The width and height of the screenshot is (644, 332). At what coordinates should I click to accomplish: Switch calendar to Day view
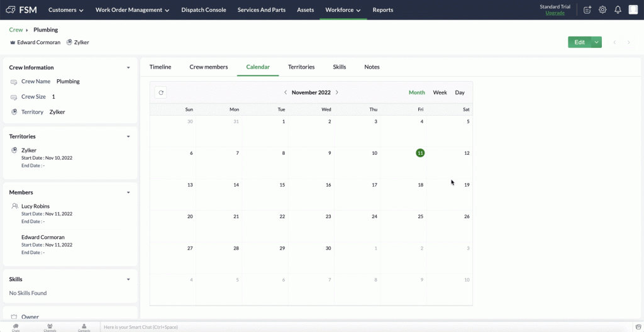tap(460, 92)
